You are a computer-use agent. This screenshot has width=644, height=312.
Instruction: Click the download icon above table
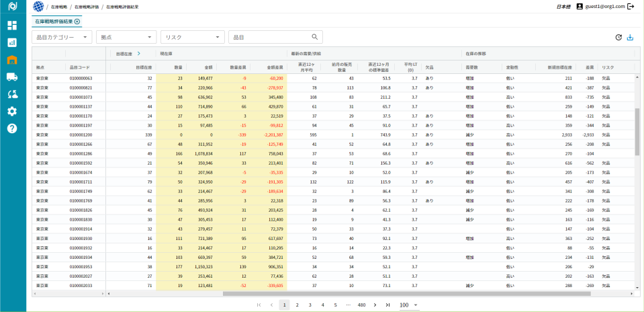630,38
